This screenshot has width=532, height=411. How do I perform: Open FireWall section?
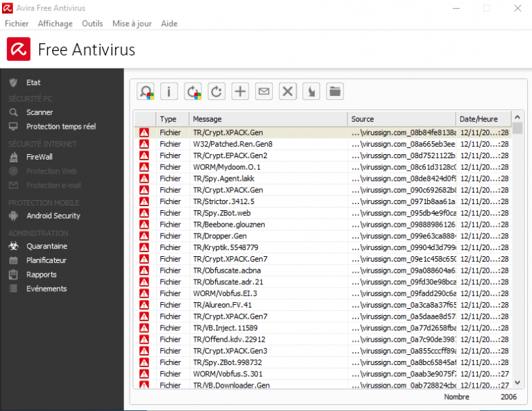click(39, 157)
